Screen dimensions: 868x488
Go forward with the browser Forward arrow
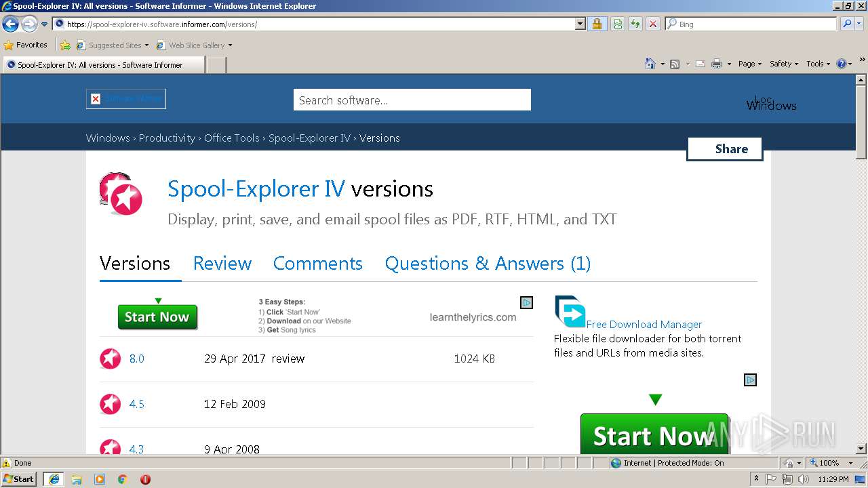coord(29,24)
